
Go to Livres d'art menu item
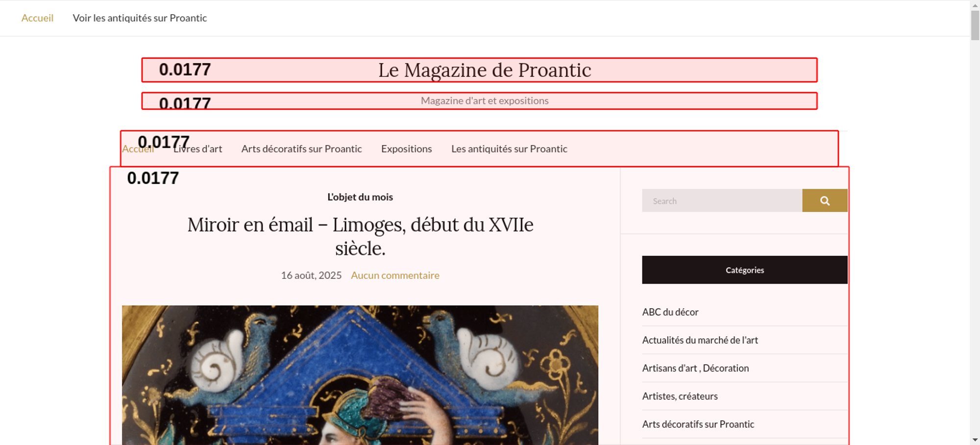click(197, 149)
